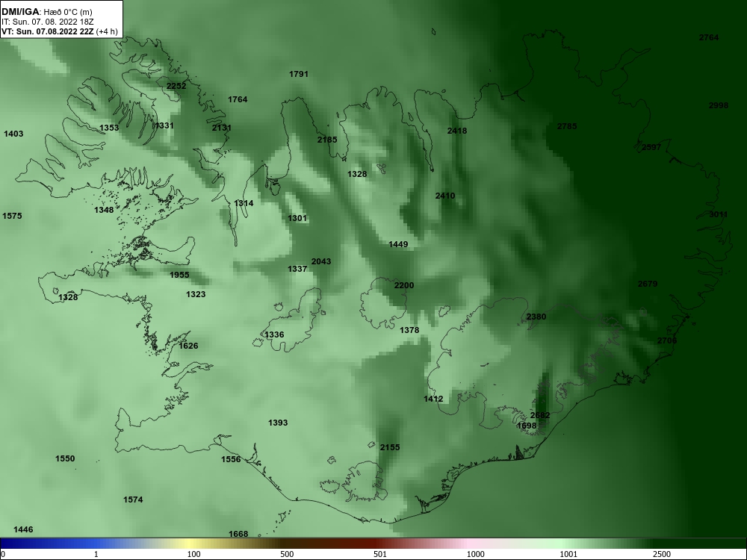Click the height label 1323
Screen dimensions: 747x560
coord(196,294)
